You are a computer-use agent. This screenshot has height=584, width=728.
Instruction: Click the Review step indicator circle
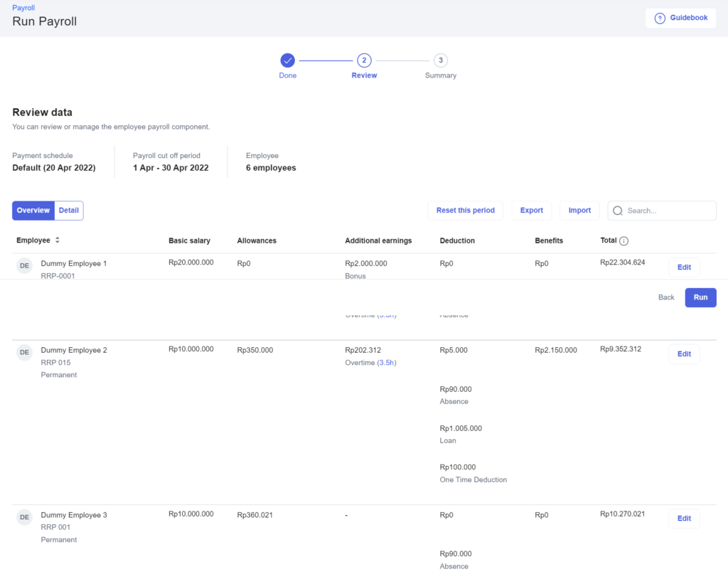[364, 61]
